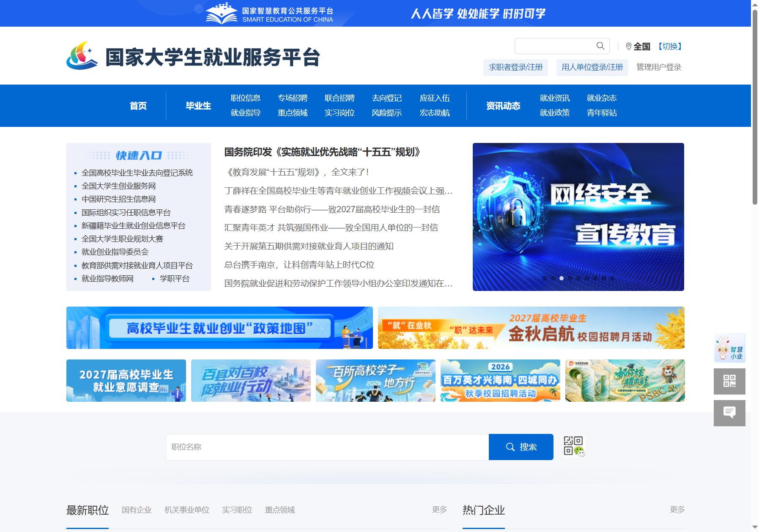This screenshot has height=532, width=759.
Task: Switch to 机关事业单位 jobs tab
Action: (187, 510)
